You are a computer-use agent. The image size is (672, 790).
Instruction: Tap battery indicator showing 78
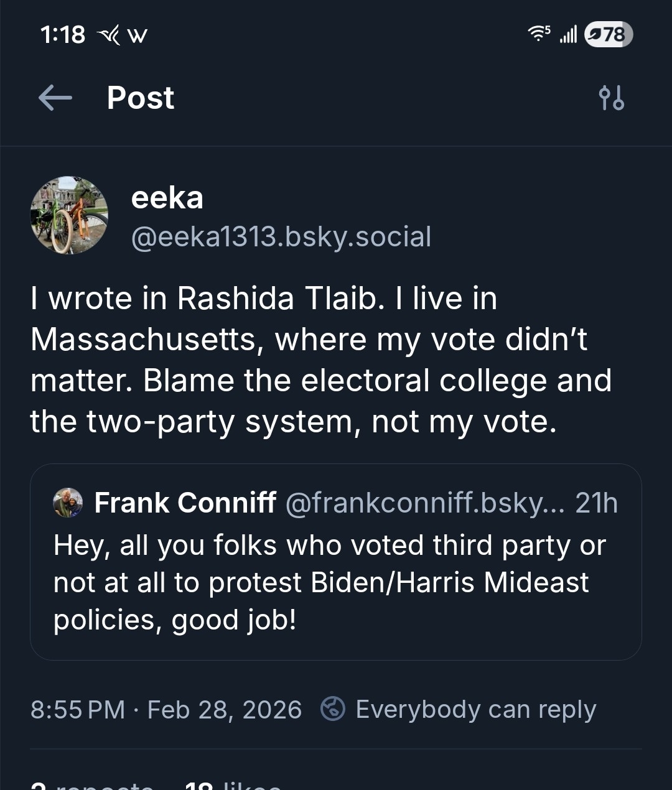pos(609,34)
